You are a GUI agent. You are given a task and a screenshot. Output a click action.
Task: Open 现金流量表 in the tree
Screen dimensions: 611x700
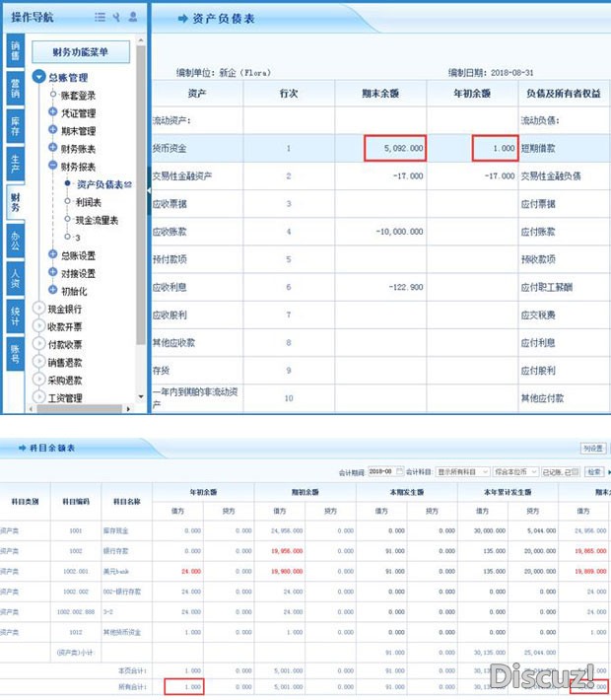[x=97, y=220]
